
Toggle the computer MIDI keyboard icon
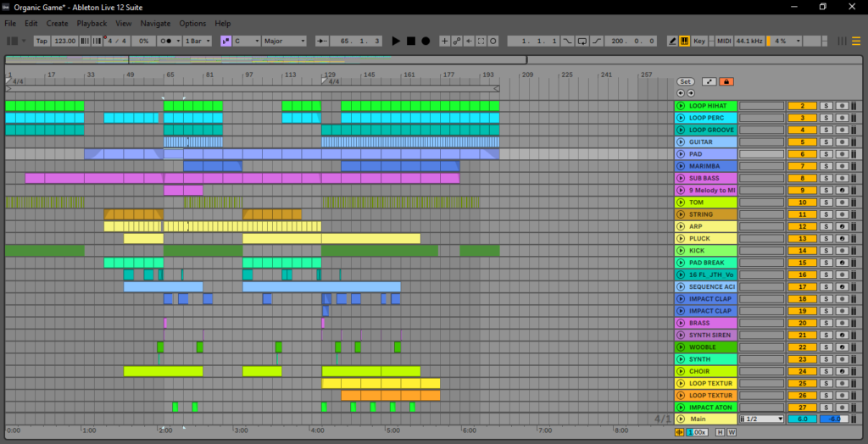click(684, 41)
